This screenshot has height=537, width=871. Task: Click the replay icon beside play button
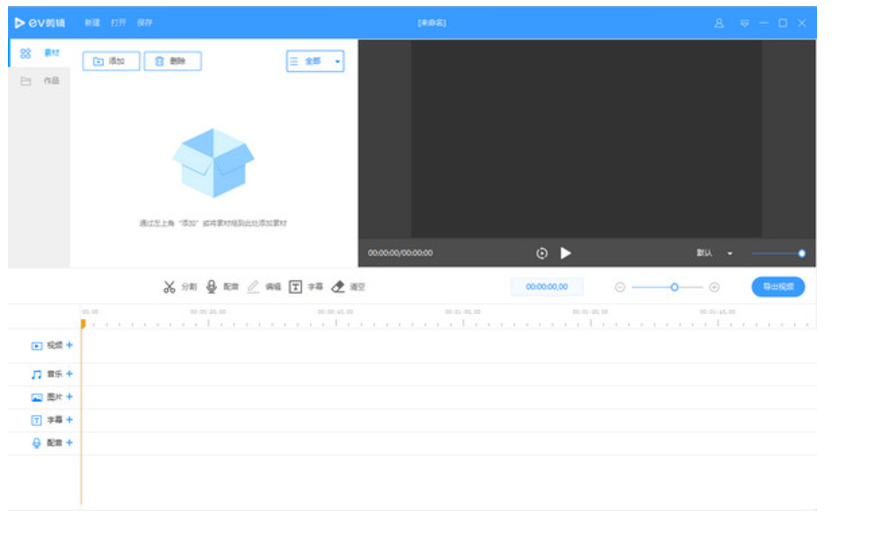(542, 254)
